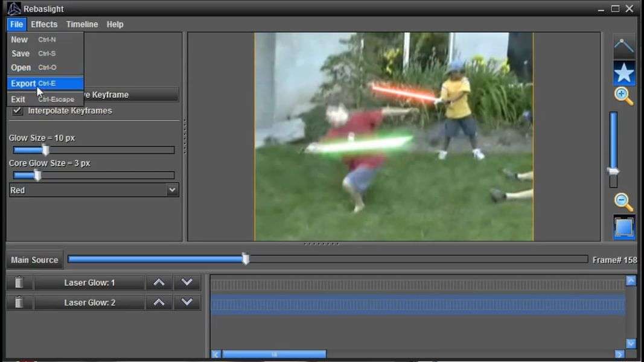Click the zoom in magnifier icon
Image resolution: width=644 pixels, height=362 pixels.
623,96
